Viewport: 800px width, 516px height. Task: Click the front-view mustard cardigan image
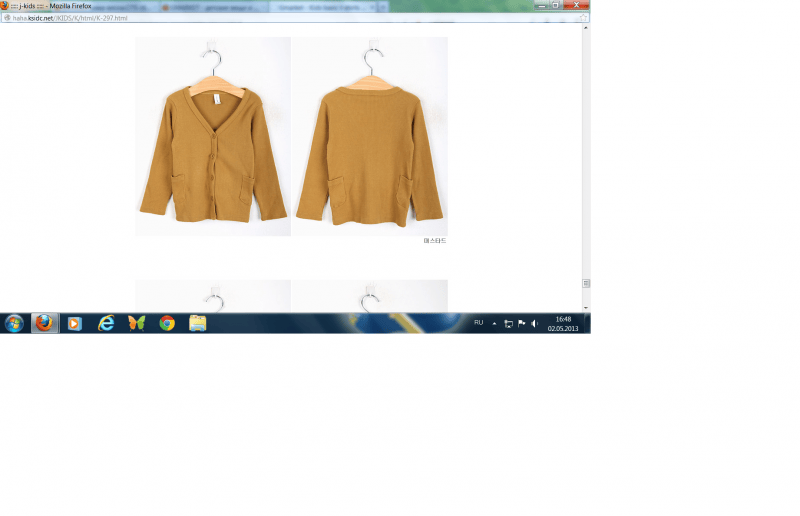click(x=213, y=136)
